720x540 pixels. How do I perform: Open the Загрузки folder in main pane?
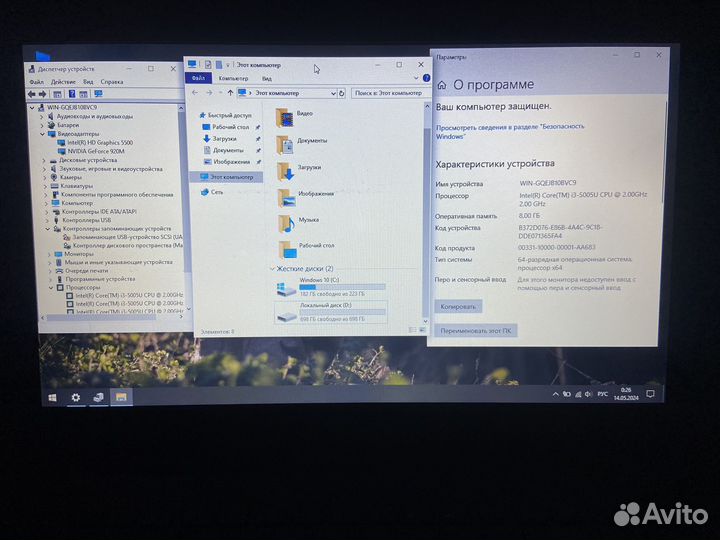click(x=298, y=171)
